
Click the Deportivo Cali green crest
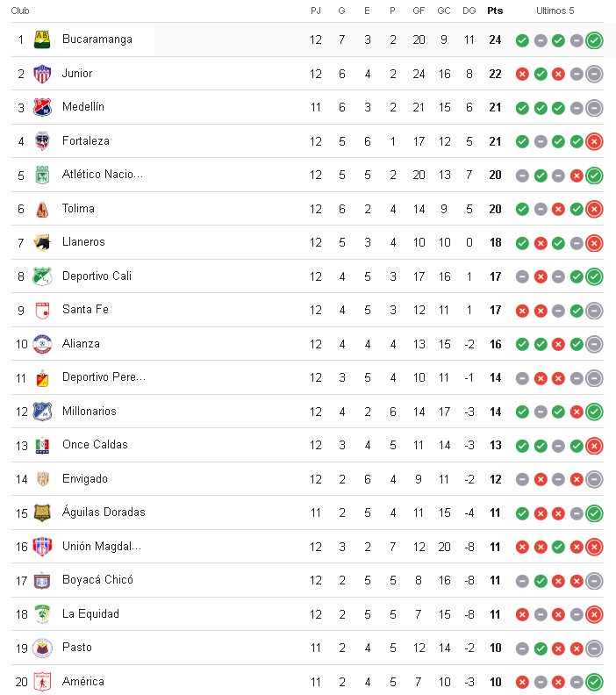click(x=42, y=276)
